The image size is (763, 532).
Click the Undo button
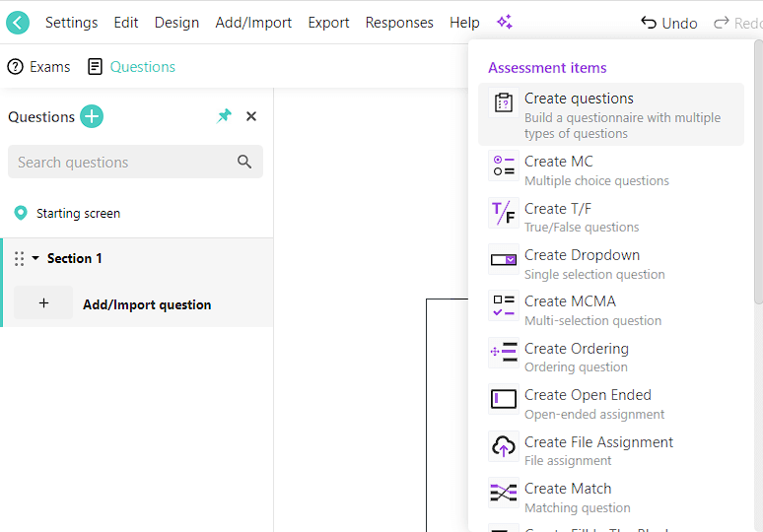(668, 23)
